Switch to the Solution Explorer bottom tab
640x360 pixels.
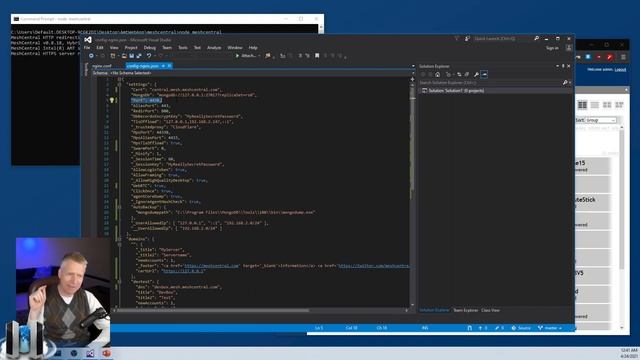coord(434,310)
